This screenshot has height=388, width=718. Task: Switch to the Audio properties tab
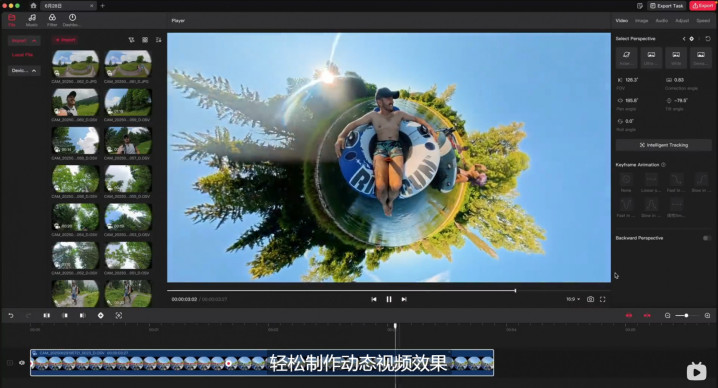(662, 21)
